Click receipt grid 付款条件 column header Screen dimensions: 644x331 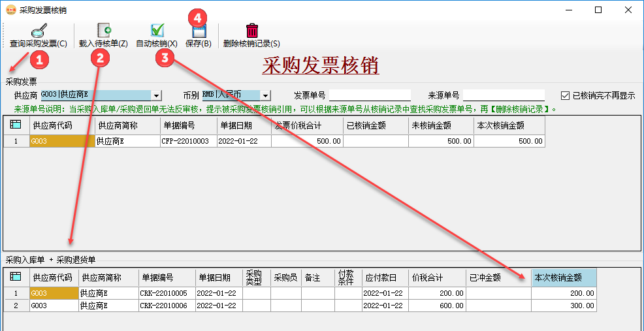click(x=348, y=277)
